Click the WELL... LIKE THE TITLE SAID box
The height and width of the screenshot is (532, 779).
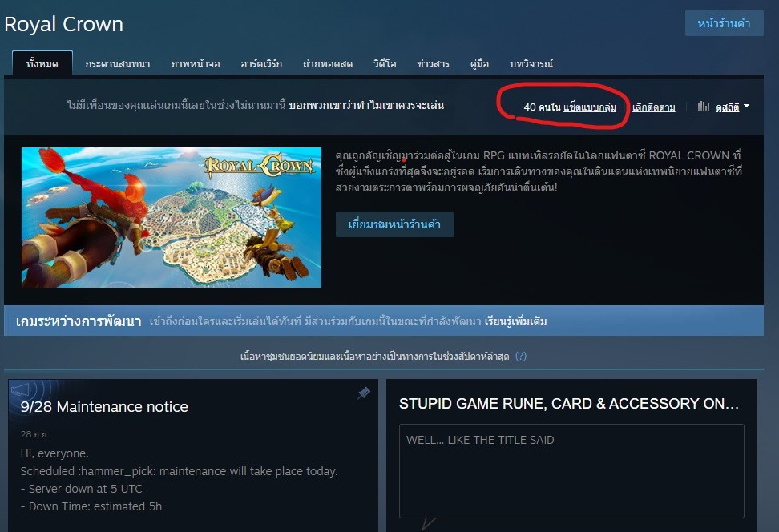[x=571, y=471]
